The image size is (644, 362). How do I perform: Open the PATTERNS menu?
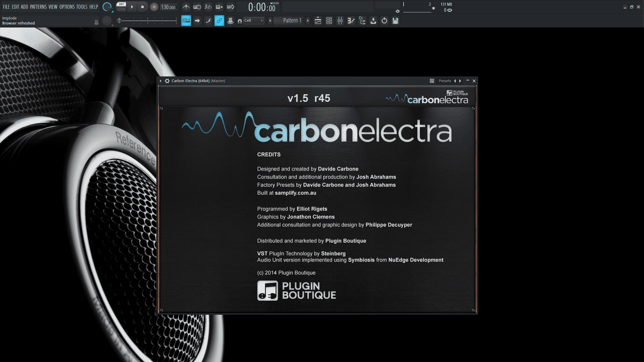point(38,7)
